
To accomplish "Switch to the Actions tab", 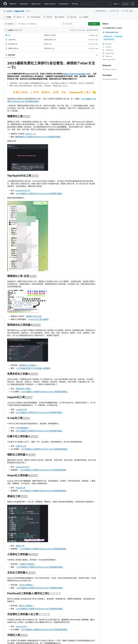I will tap(48, 17).
